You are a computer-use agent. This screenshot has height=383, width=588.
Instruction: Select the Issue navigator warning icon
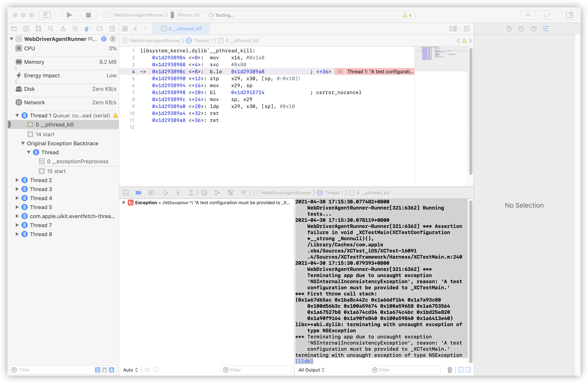coord(63,28)
